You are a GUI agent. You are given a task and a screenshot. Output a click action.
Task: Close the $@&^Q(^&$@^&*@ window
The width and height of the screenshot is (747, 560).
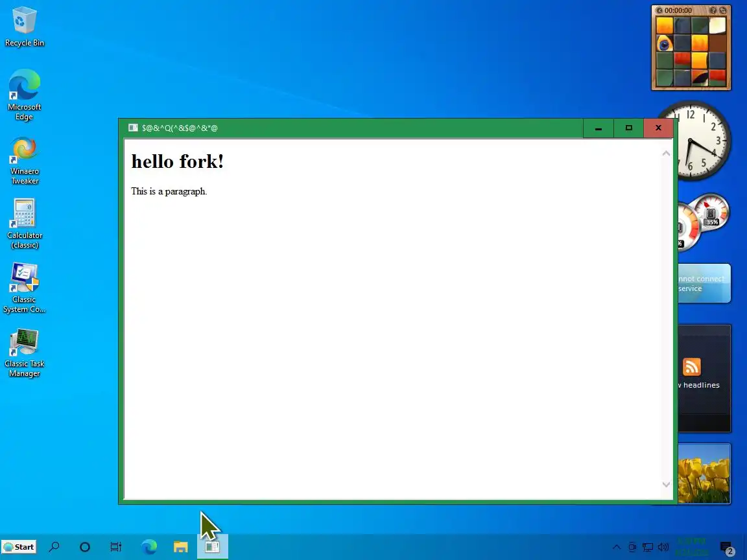click(x=658, y=128)
